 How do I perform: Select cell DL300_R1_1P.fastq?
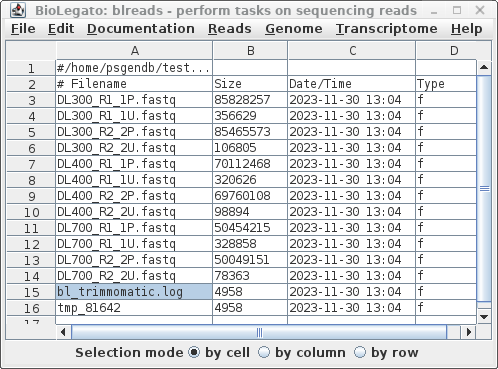[134, 100]
